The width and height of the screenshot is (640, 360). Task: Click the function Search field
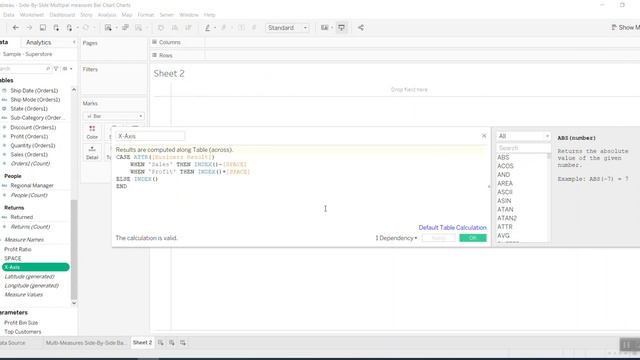click(x=523, y=148)
